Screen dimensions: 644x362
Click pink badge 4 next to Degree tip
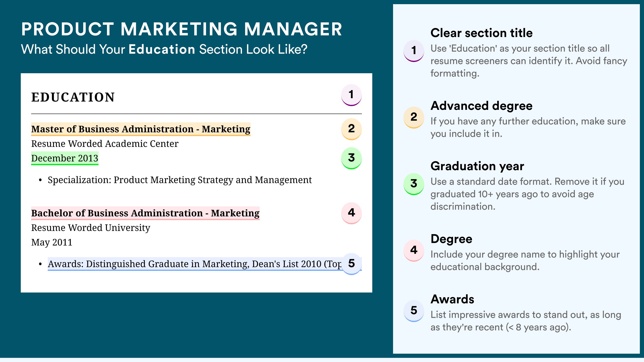tap(413, 250)
